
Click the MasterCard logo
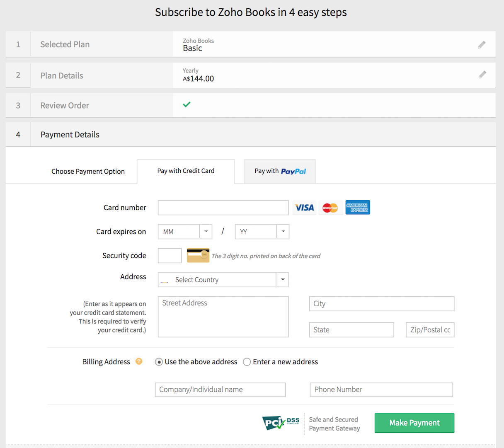coord(330,208)
